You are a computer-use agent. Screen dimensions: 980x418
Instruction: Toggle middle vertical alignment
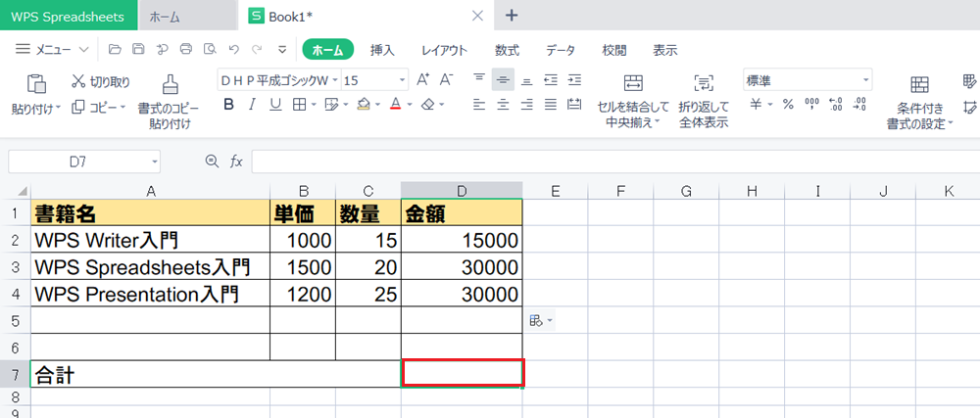click(x=503, y=80)
